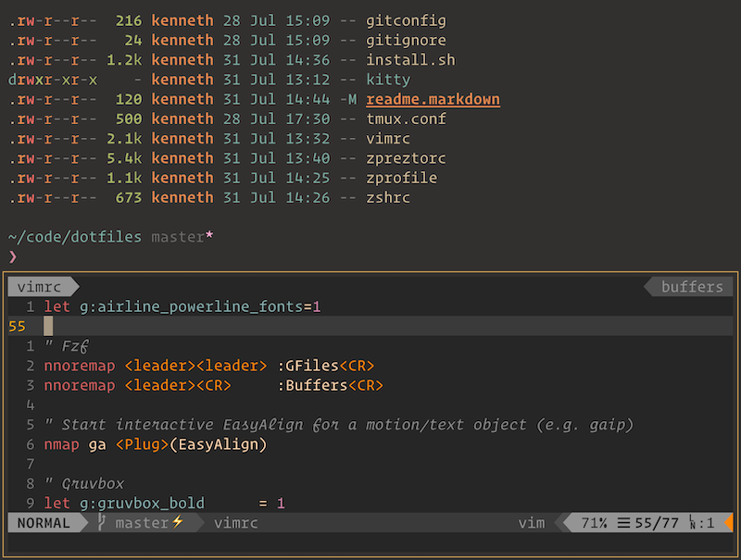
Task: Click the ~/code/dotfiles path in prompt
Action: click(75, 237)
